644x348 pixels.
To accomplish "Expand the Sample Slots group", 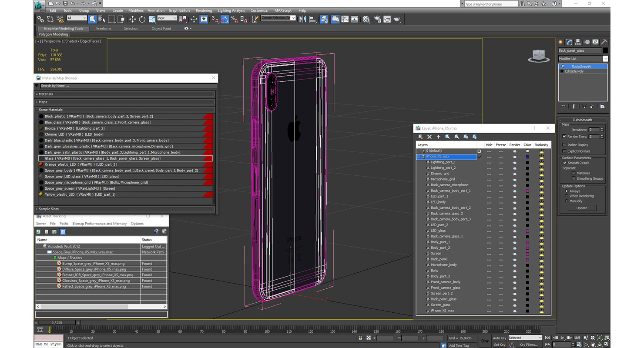I will pos(125,209).
